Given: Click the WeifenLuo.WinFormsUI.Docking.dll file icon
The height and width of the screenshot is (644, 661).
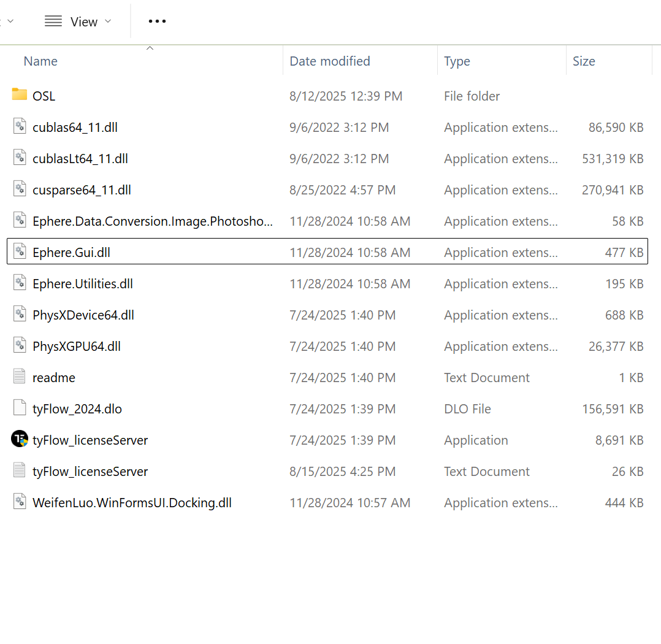Looking at the screenshot, I should click(x=20, y=502).
